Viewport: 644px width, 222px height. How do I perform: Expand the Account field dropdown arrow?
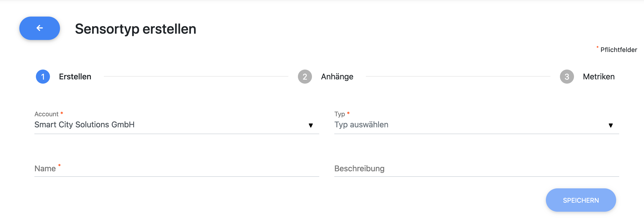pyautogui.click(x=311, y=125)
